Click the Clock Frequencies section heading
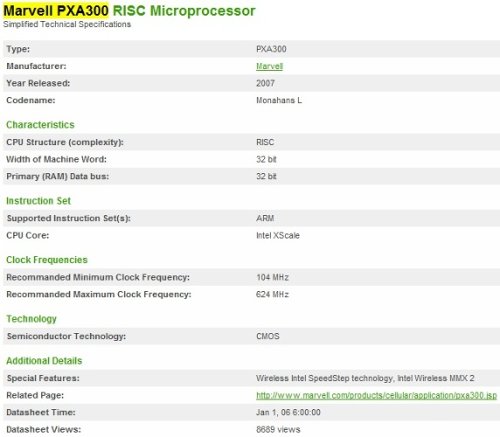 point(47,260)
